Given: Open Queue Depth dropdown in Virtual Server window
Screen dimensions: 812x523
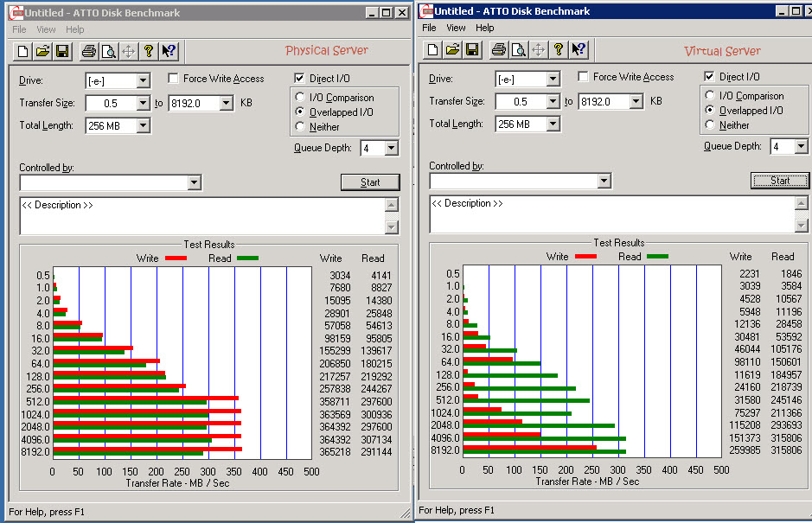Looking at the screenshot, I should point(801,147).
